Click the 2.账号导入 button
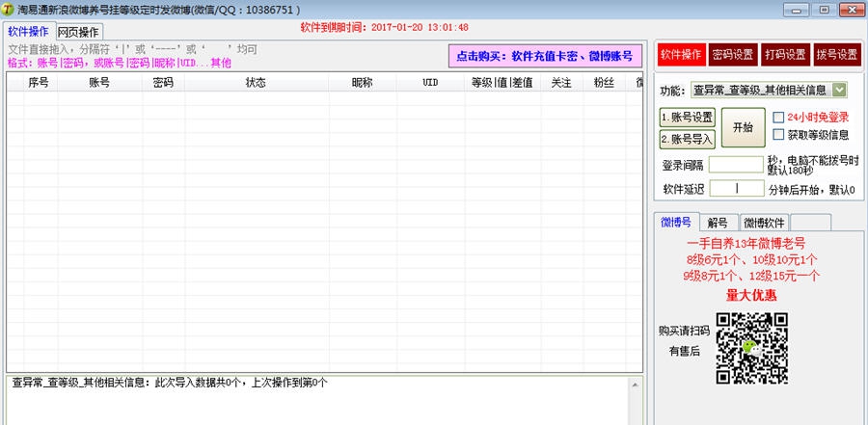 [x=687, y=138]
